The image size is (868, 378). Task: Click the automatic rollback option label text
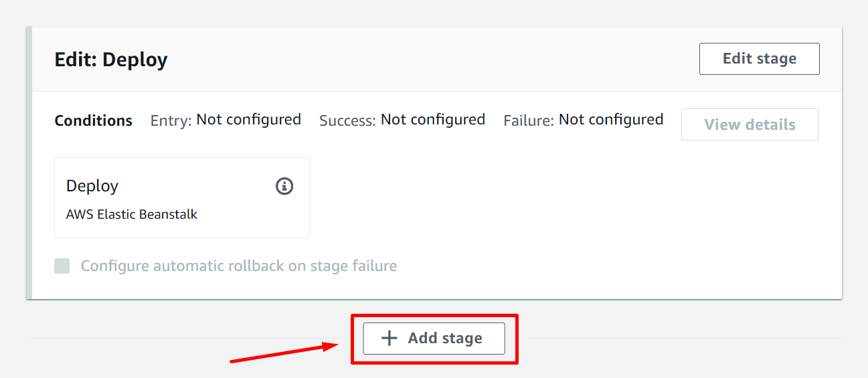[x=239, y=266]
